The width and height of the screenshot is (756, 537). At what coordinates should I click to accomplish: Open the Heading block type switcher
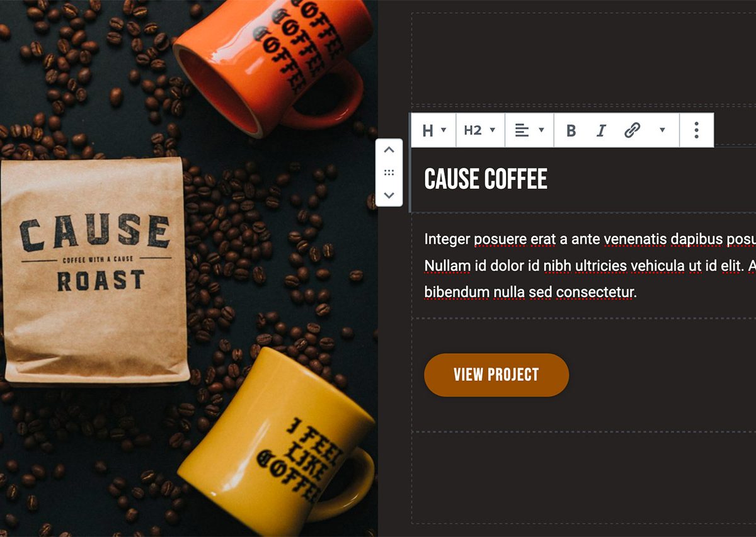point(434,130)
